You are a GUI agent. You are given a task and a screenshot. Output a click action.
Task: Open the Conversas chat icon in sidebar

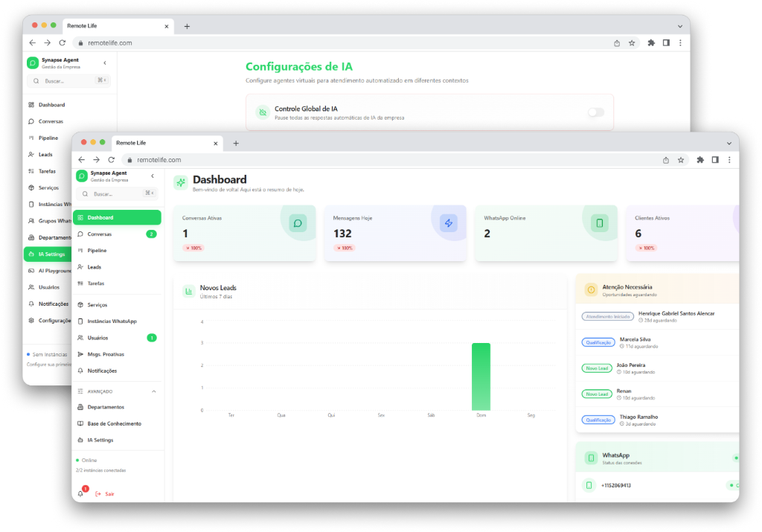point(82,233)
